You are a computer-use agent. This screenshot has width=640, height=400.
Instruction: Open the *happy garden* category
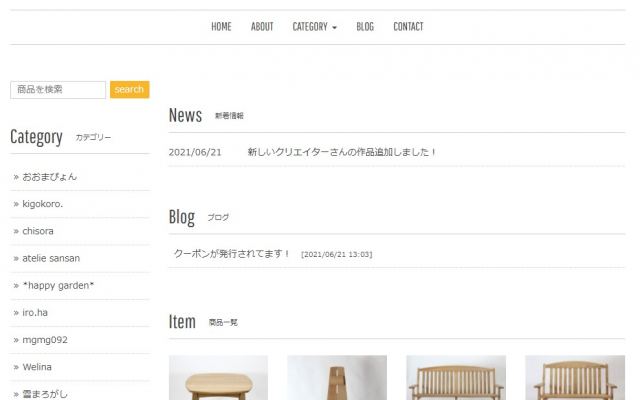[x=58, y=286]
